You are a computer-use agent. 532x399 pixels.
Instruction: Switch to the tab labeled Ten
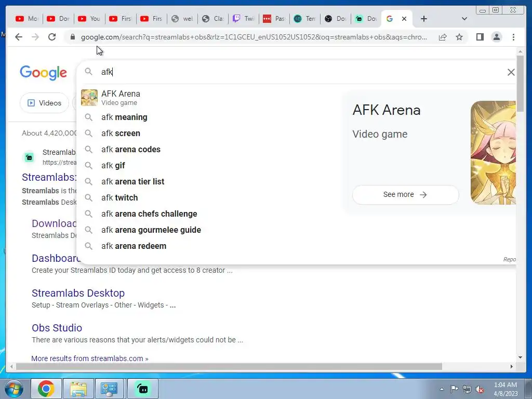tap(304, 19)
